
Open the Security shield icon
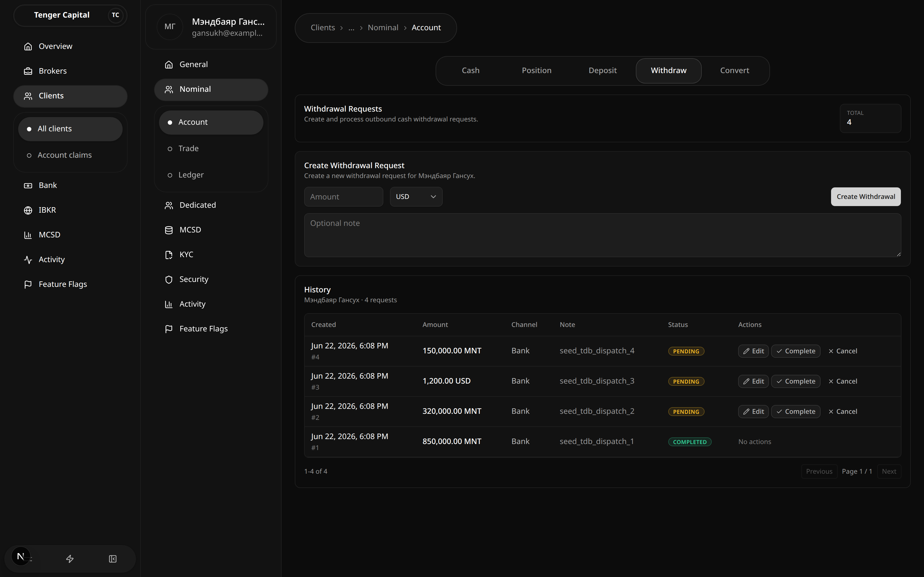[x=169, y=280]
